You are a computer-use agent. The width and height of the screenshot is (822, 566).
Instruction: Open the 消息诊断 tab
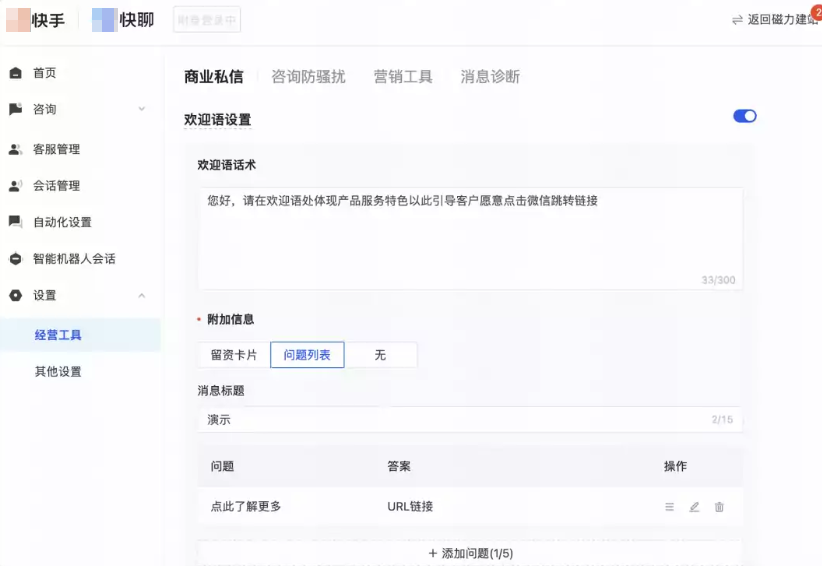[x=490, y=77]
